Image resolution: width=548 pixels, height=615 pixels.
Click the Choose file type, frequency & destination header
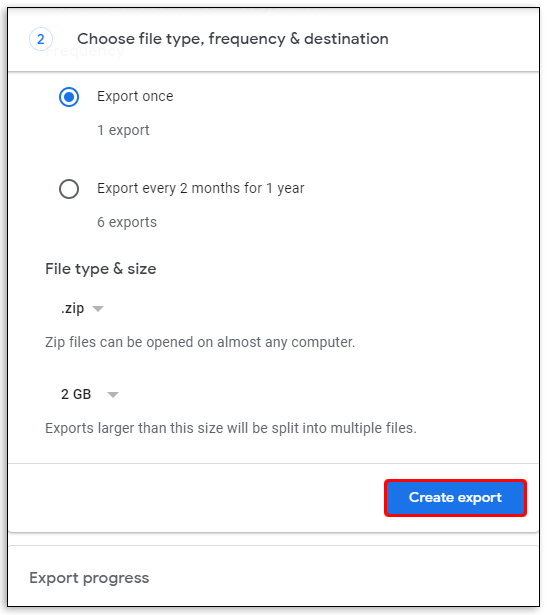[x=233, y=39]
